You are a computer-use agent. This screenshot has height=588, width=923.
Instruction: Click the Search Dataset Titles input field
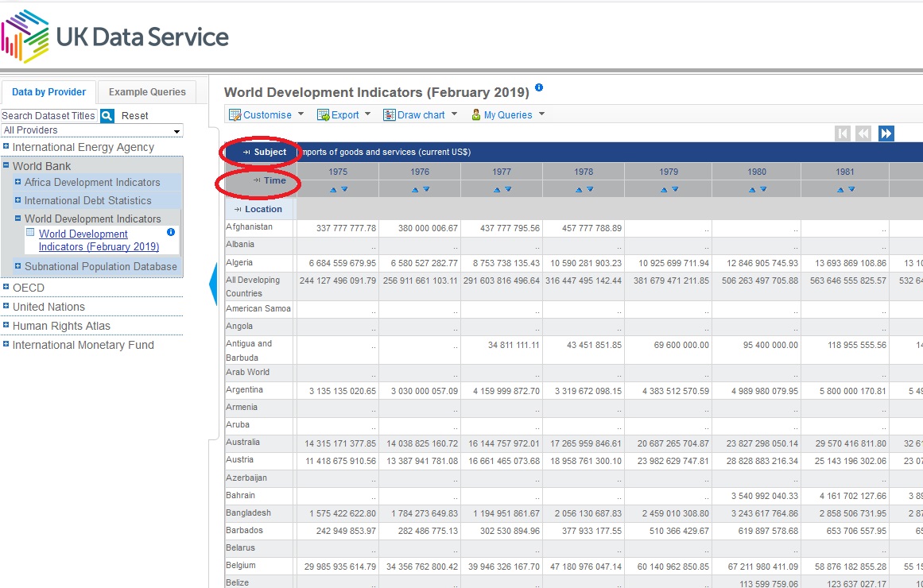click(x=48, y=115)
